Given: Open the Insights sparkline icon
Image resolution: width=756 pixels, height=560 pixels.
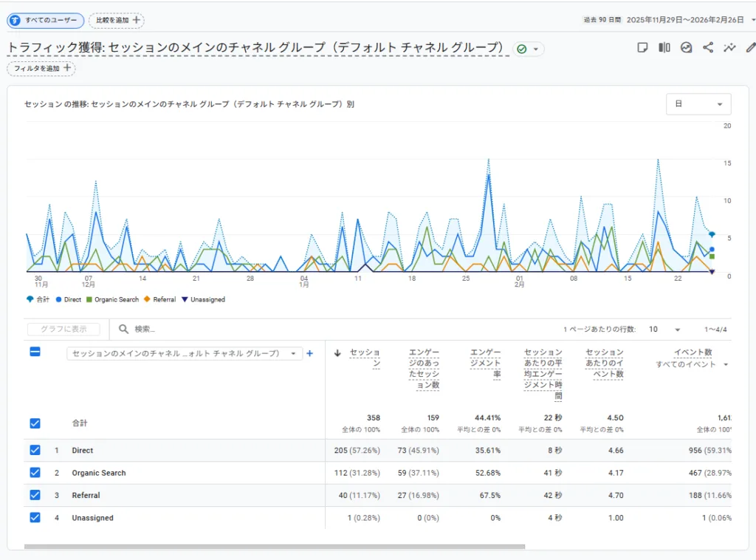Looking at the screenshot, I should click(x=729, y=48).
